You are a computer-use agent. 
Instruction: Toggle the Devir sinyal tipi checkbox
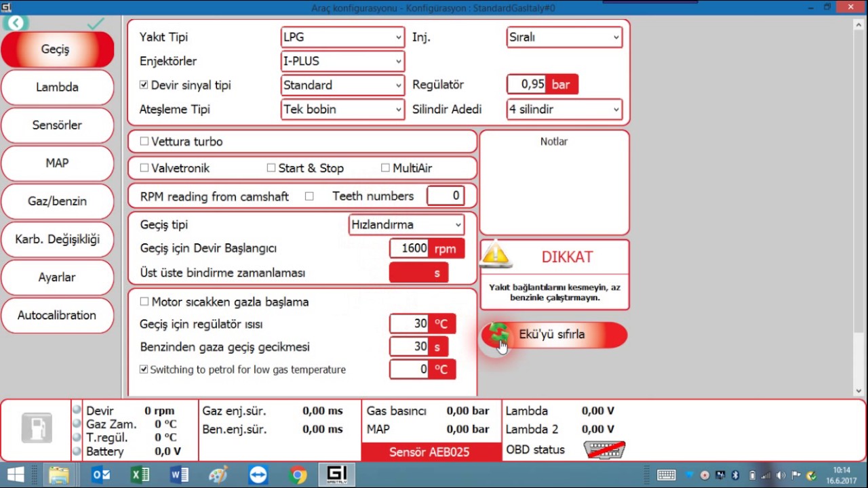144,85
